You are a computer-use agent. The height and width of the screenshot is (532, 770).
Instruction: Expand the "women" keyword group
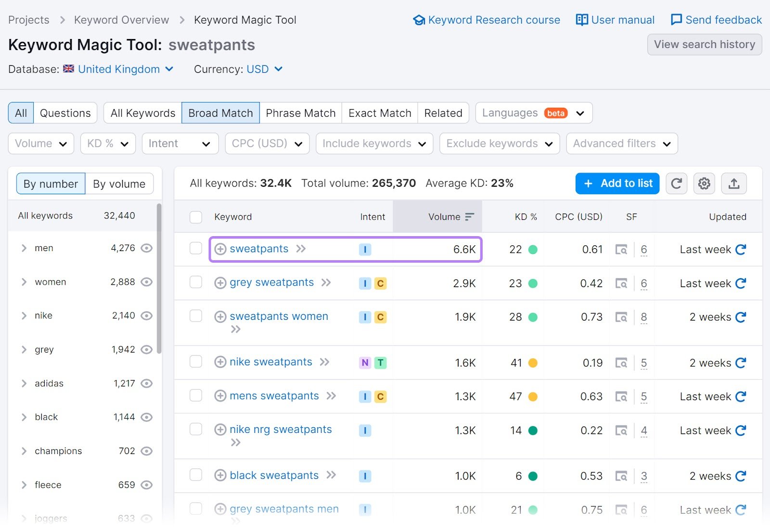[x=23, y=282]
